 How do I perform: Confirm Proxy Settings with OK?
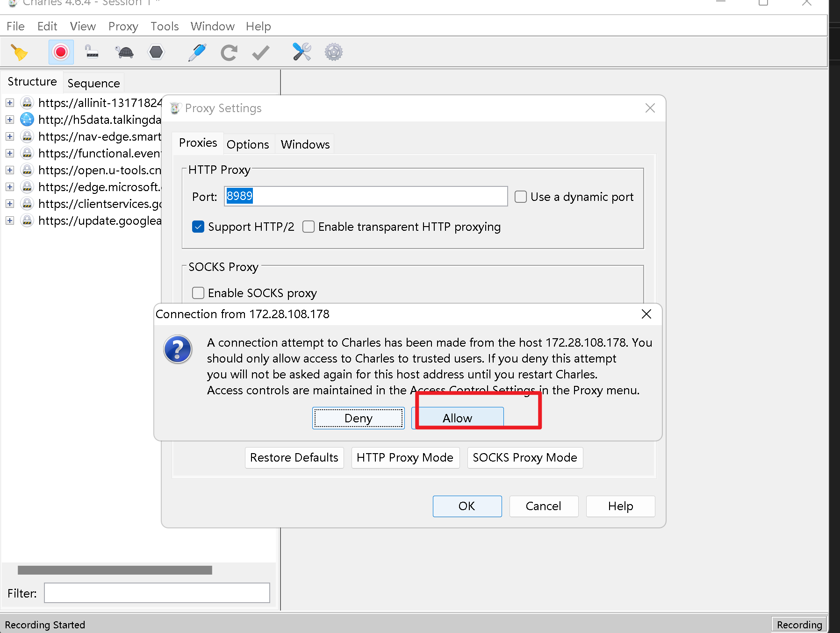[467, 506]
